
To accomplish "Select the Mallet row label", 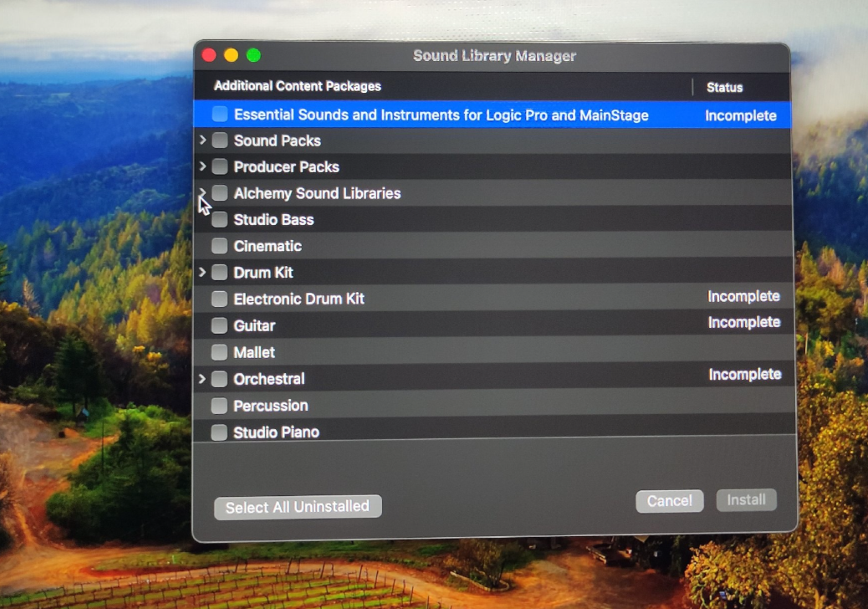I will (x=255, y=352).
